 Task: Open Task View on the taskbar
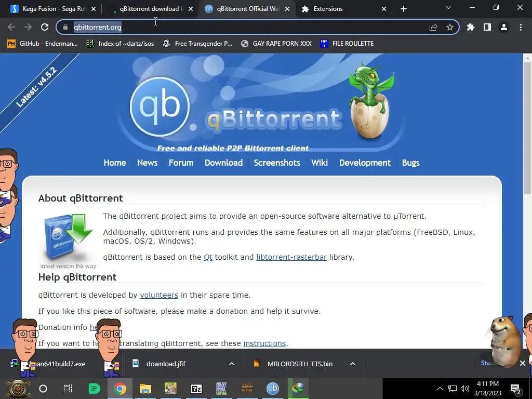68,389
